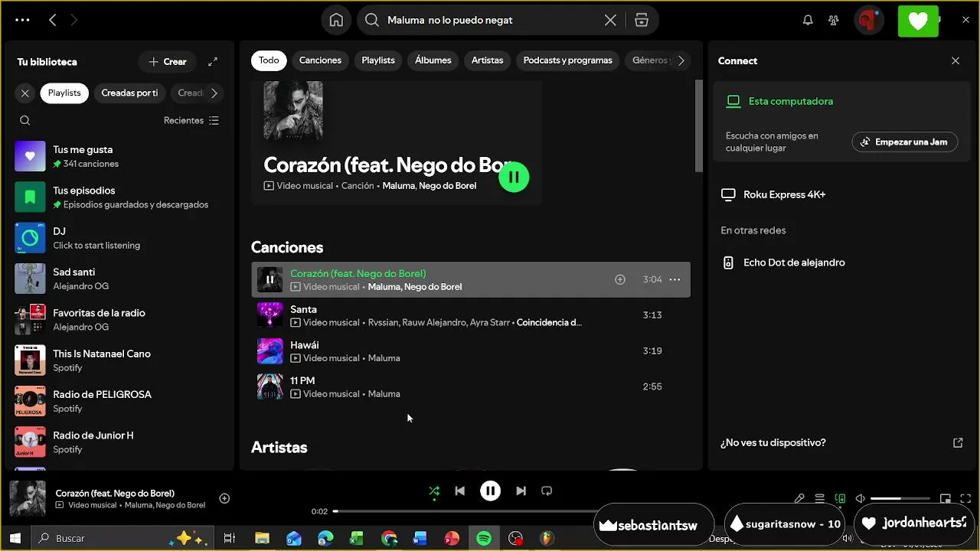Skip to previous track
This screenshot has height=551, width=980.
pos(459,491)
